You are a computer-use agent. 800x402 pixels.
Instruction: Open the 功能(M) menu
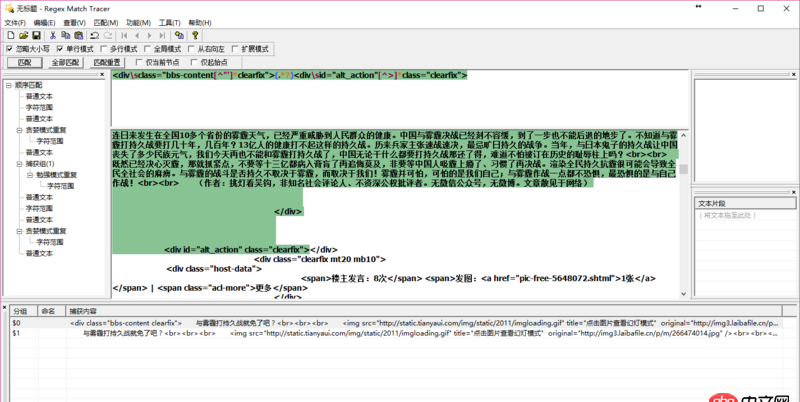[139, 22]
